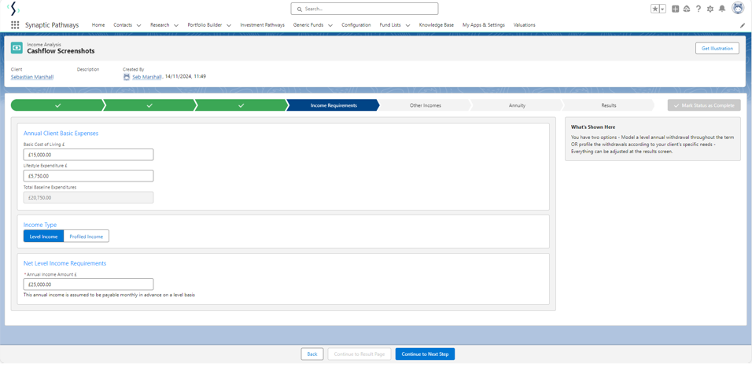Image resolution: width=755 pixels, height=365 pixels.
Task: Open the Knowledge Base tab
Action: click(x=436, y=25)
